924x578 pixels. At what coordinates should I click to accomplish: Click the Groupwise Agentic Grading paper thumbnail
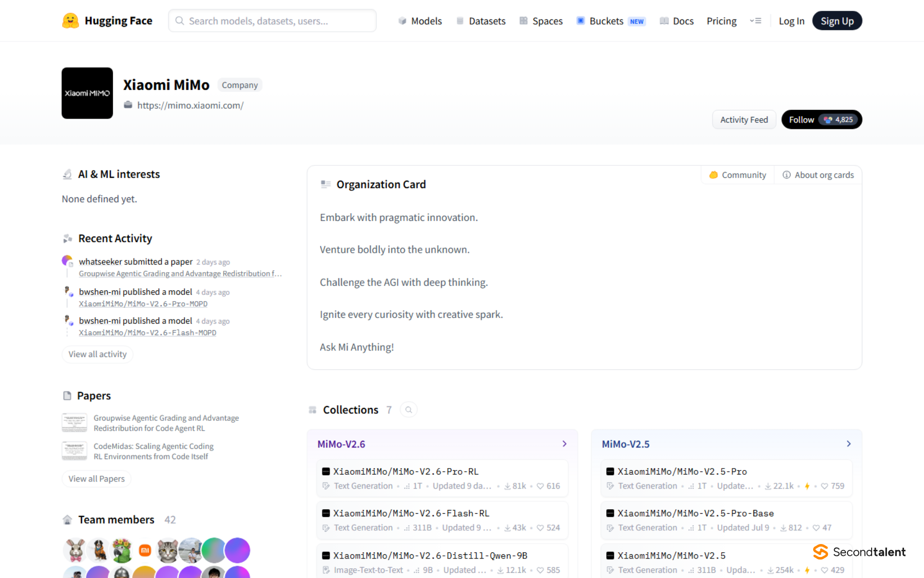74,423
